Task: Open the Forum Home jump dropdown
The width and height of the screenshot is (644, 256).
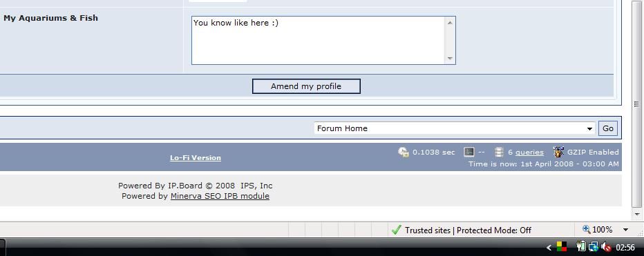Action: (x=455, y=128)
